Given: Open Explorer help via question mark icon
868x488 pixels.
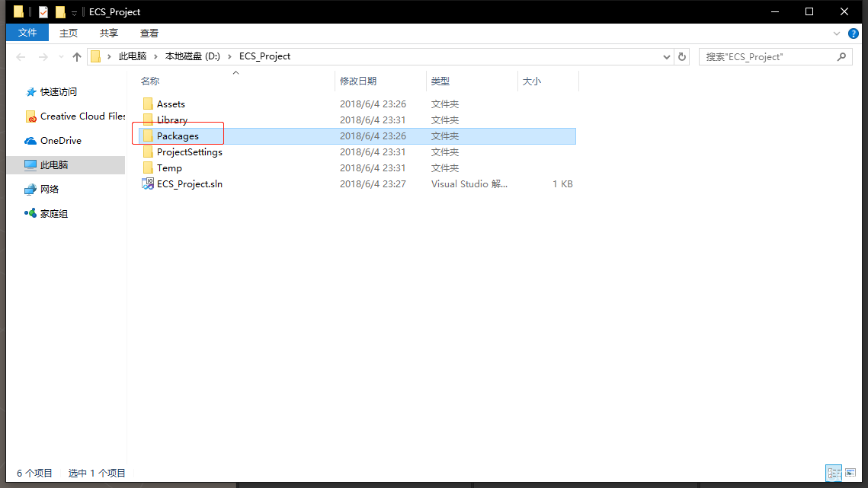Looking at the screenshot, I should tap(853, 33).
